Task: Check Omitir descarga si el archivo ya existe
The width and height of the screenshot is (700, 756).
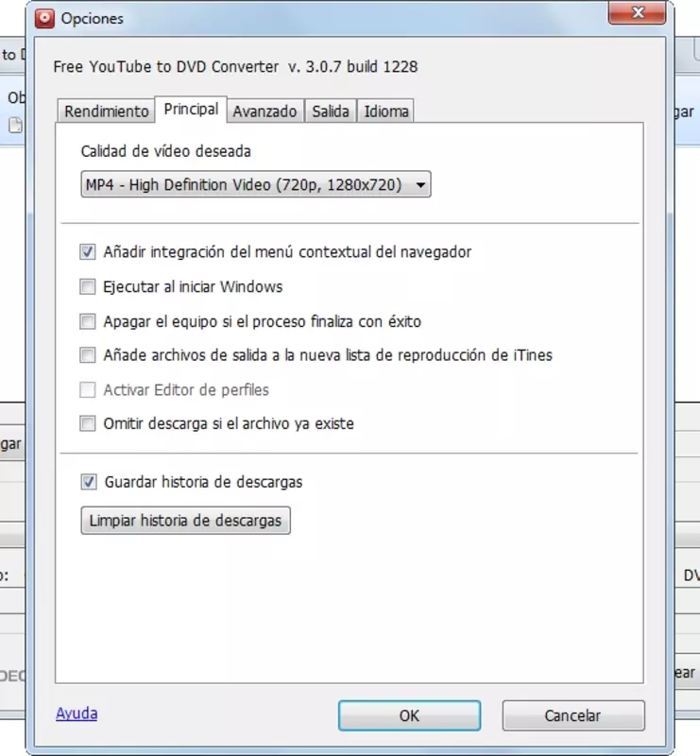Action: coord(88,423)
